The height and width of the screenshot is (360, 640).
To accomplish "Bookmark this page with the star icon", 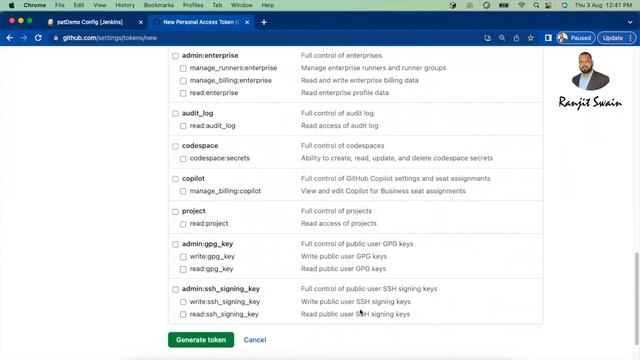I will 531,38.
